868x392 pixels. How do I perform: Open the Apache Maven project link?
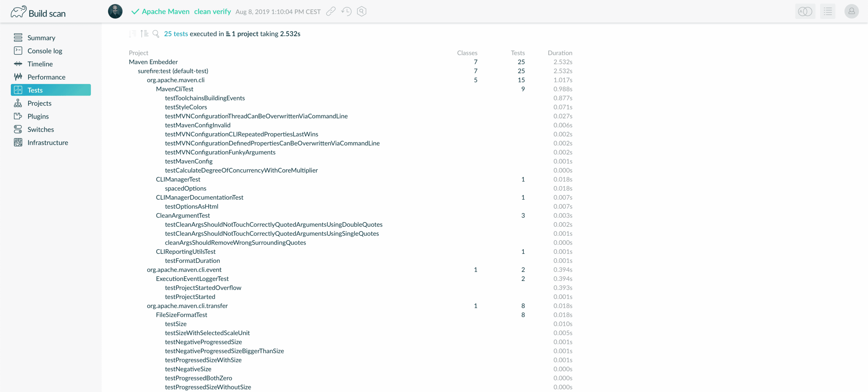click(165, 12)
